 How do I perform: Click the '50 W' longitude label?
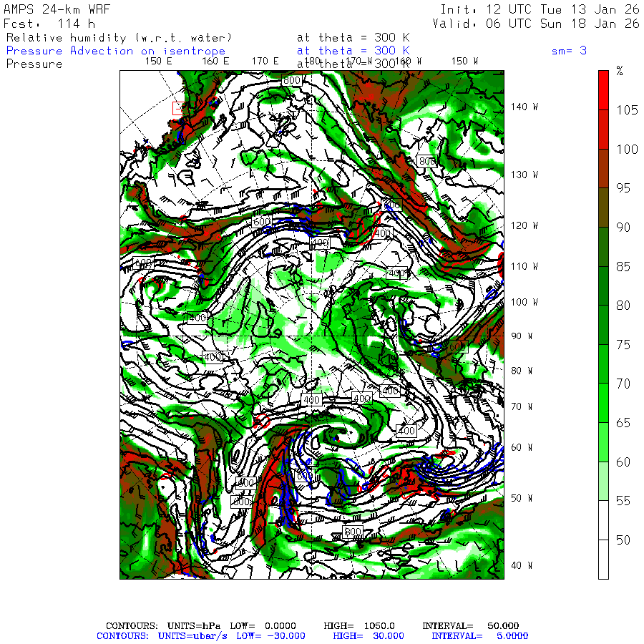[522, 499]
